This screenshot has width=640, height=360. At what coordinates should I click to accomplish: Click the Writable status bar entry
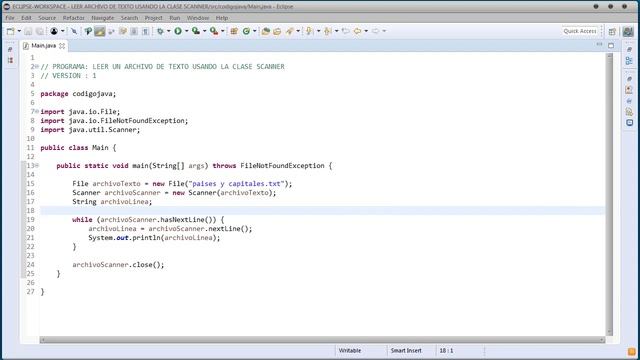[x=350, y=351]
